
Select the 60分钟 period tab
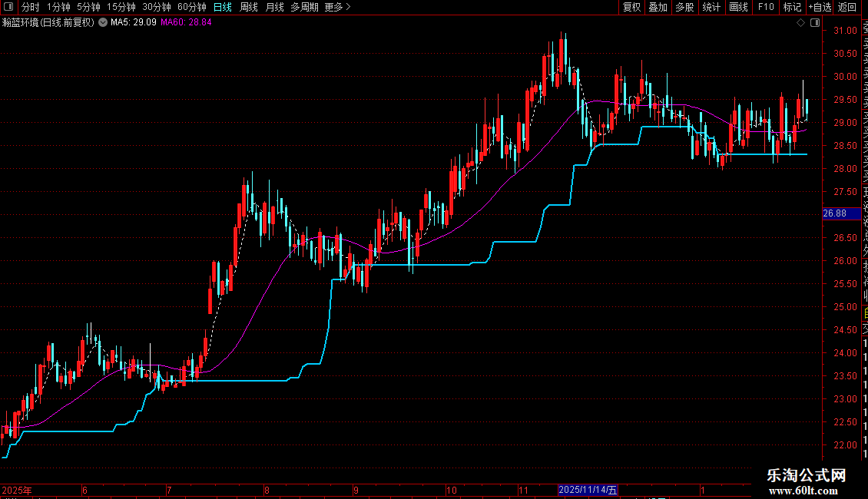(x=192, y=7)
